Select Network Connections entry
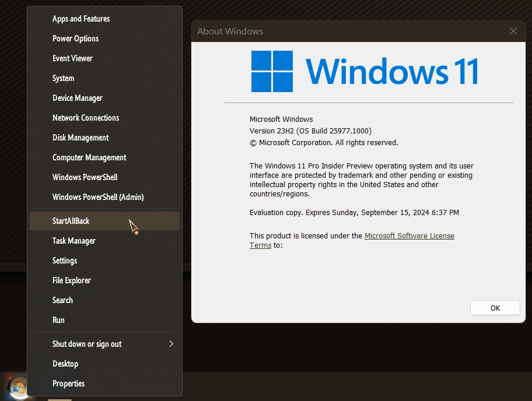Image resolution: width=532 pixels, height=401 pixels. 104,118
